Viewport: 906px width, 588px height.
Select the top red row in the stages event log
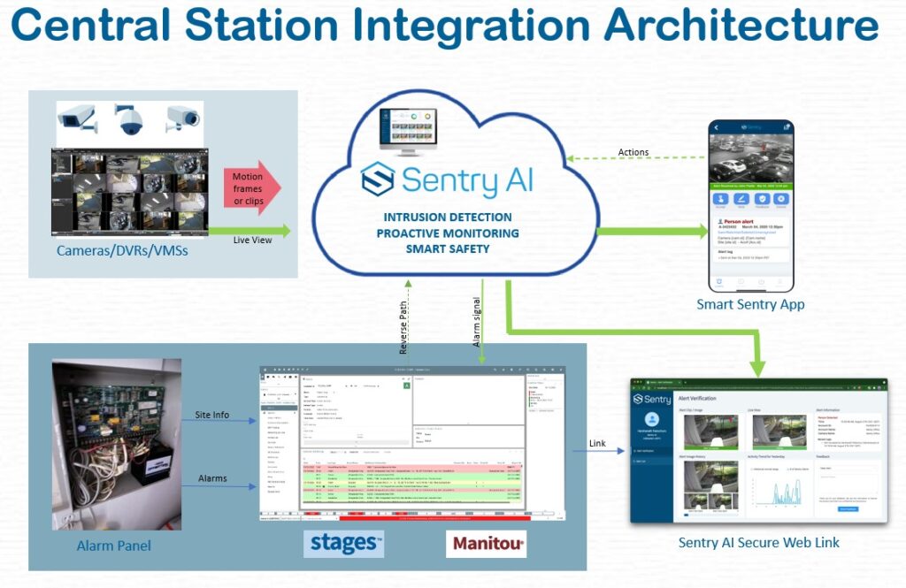412,467
